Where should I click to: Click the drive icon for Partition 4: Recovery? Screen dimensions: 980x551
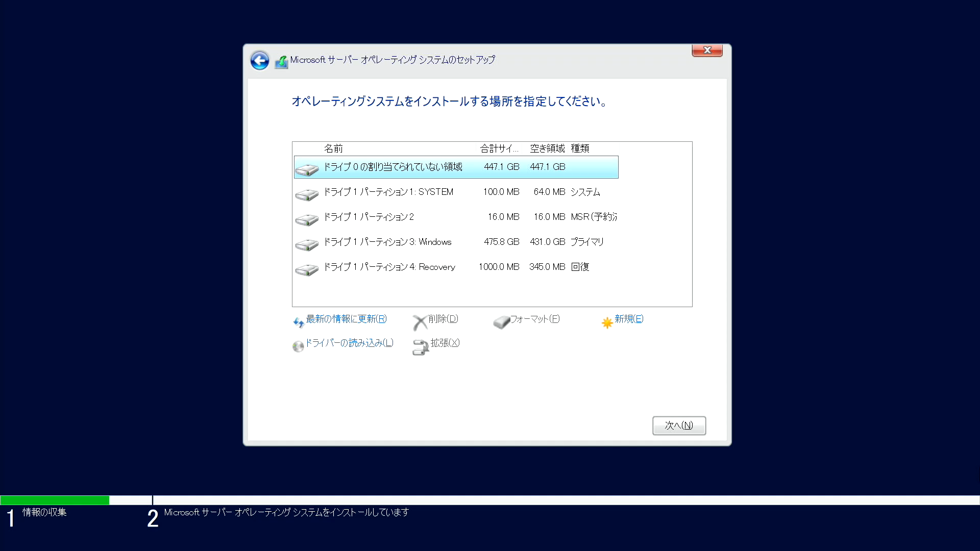[x=307, y=269]
